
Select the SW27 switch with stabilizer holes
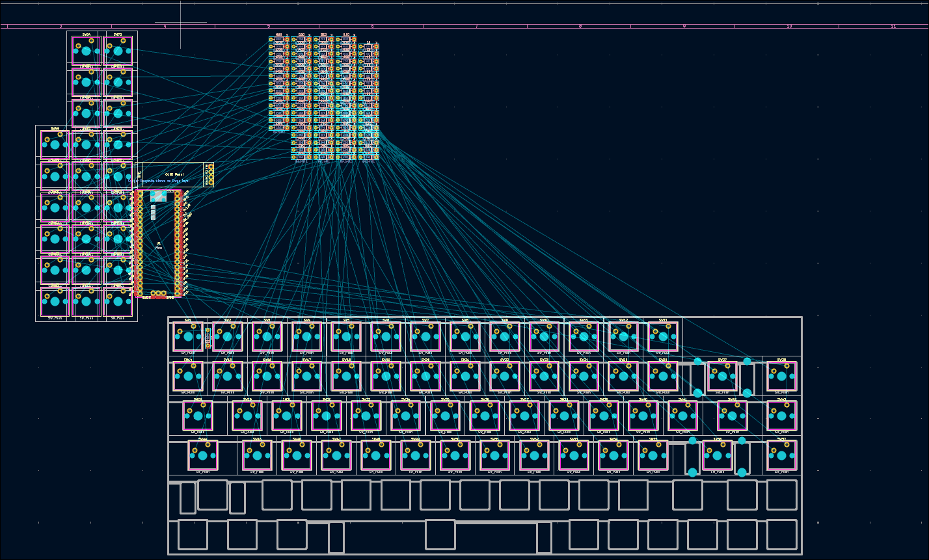(x=722, y=377)
